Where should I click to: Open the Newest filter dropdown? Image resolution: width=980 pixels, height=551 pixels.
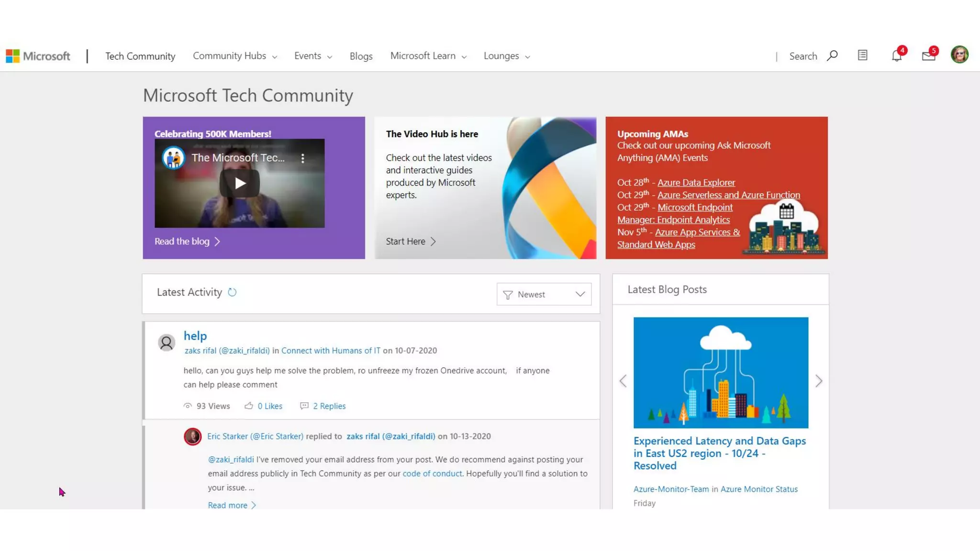pyautogui.click(x=544, y=294)
